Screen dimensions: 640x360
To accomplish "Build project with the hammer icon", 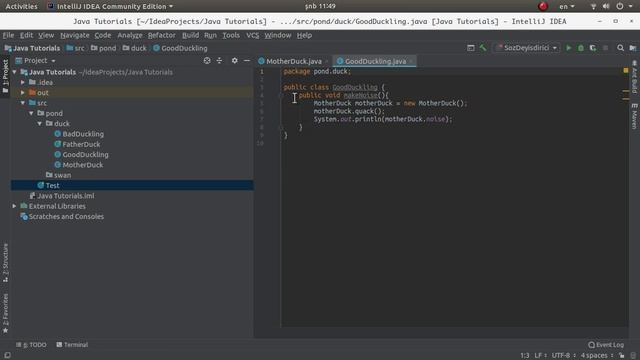I will tap(483, 48).
